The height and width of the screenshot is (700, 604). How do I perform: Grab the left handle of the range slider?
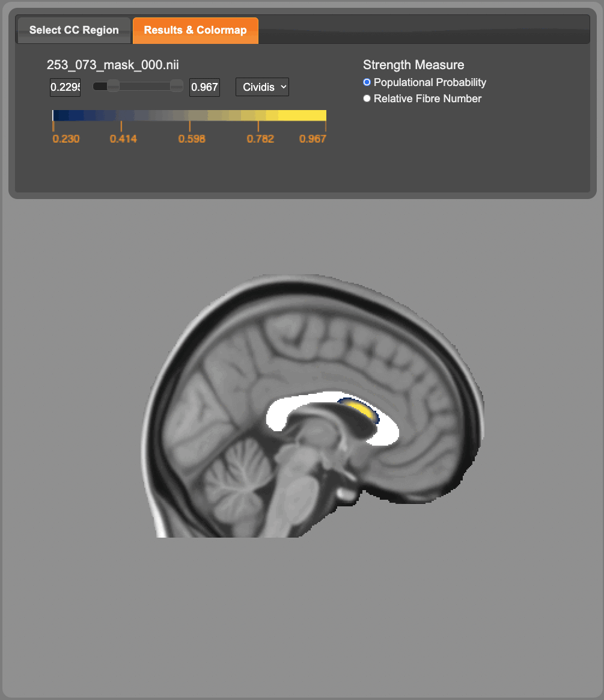pyautogui.click(x=113, y=87)
